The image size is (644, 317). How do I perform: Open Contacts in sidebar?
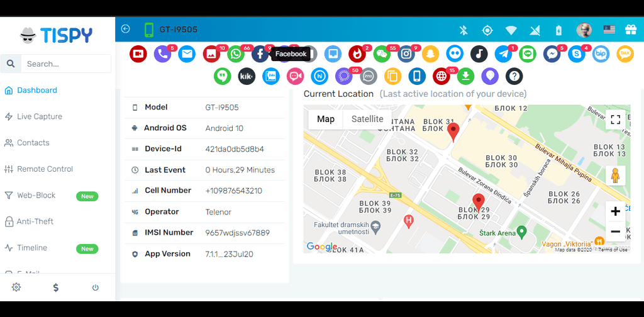[33, 143]
